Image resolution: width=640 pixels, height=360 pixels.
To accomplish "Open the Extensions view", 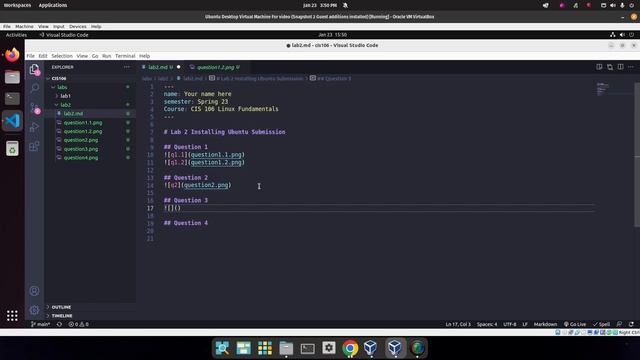I will (35, 146).
